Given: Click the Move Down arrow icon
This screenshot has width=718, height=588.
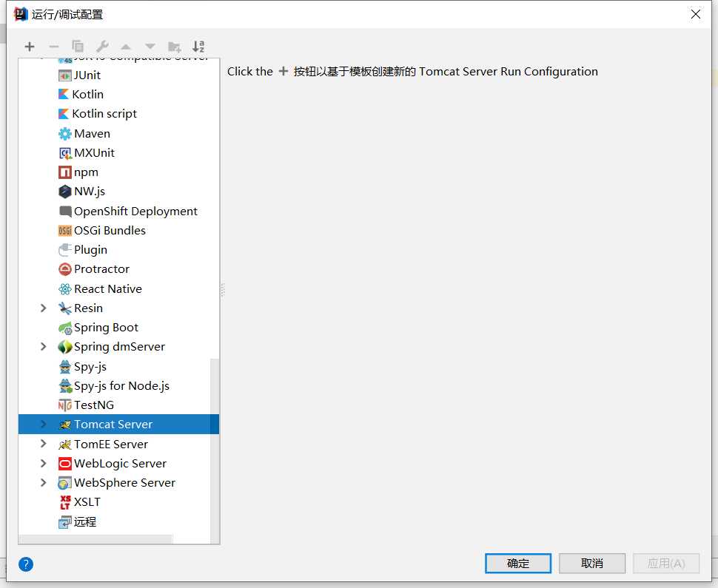Looking at the screenshot, I should click(150, 47).
